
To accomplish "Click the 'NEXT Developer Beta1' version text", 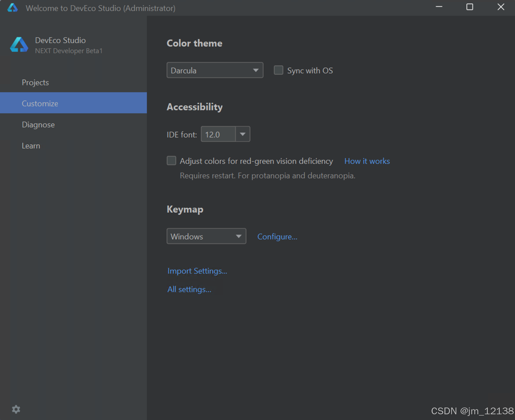I will (69, 51).
